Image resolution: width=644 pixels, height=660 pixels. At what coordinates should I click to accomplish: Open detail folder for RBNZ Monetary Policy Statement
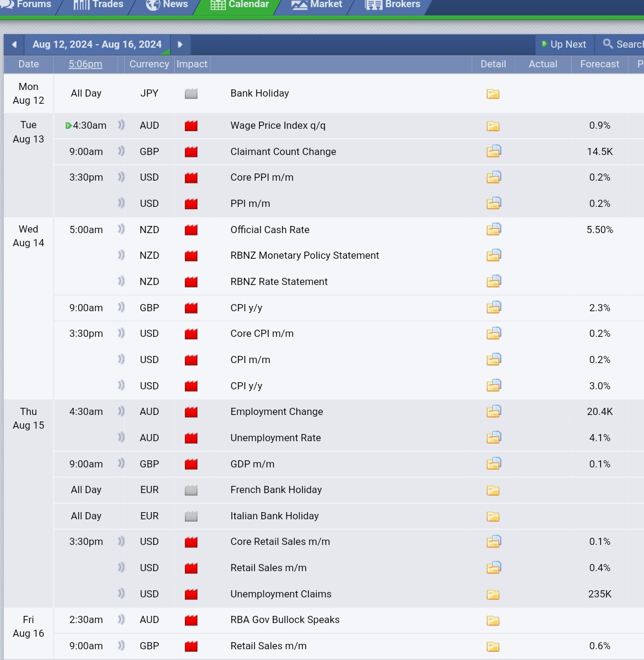pos(494,256)
